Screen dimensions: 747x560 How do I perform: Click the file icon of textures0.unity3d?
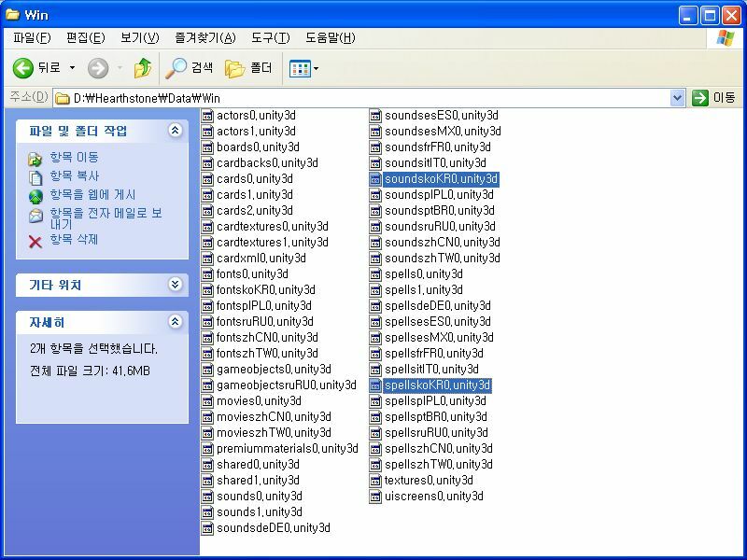(x=375, y=481)
